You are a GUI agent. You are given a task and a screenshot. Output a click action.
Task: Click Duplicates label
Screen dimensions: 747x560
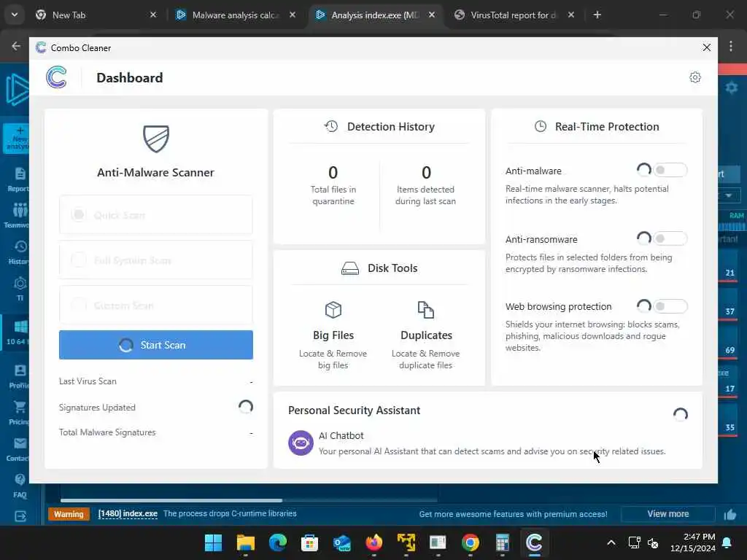click(x=426, y=335)
